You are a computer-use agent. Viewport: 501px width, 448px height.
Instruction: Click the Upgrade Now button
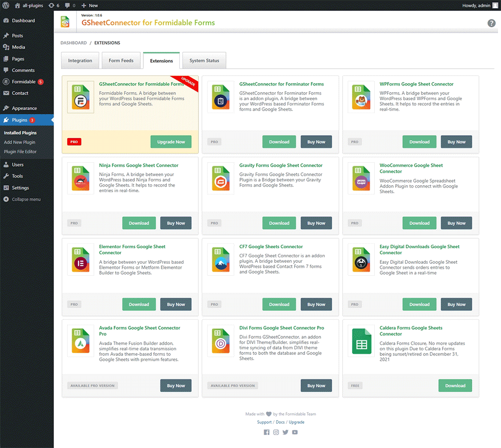[x=171, y=142]
